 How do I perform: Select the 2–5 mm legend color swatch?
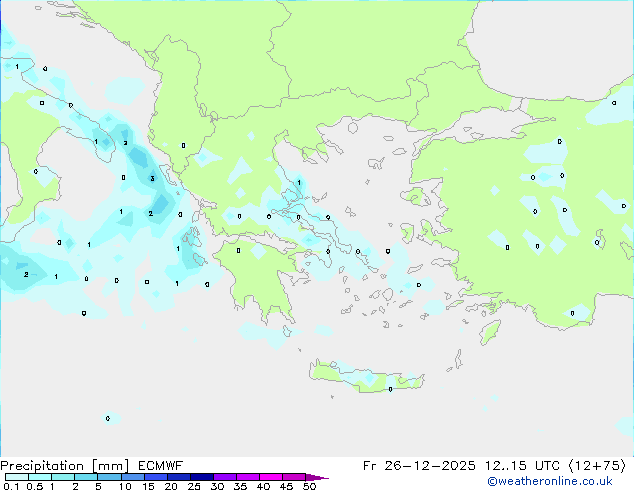pos(86,477)
